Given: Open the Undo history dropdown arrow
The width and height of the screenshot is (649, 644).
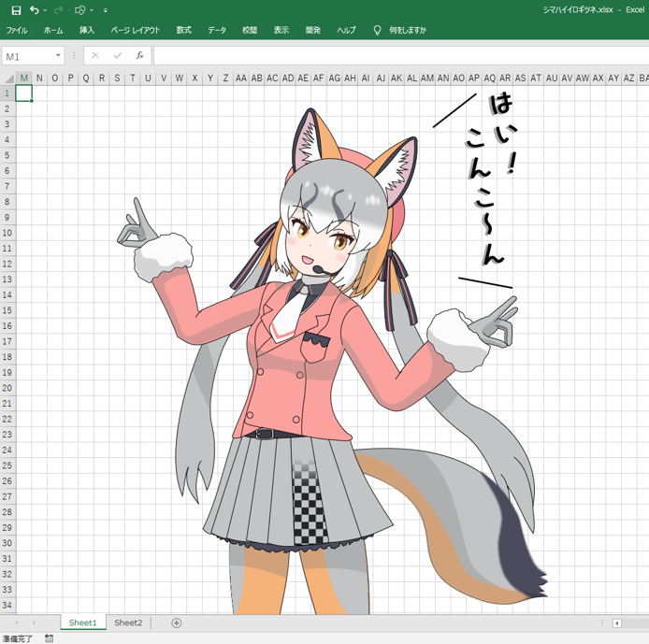Looking at the screenshot, I should (45, 10).
